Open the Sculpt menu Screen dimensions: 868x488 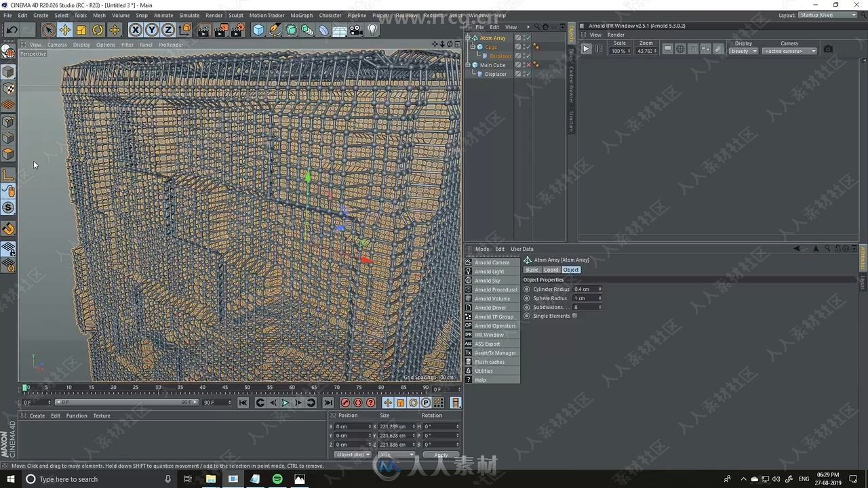(x=236, y=15)
